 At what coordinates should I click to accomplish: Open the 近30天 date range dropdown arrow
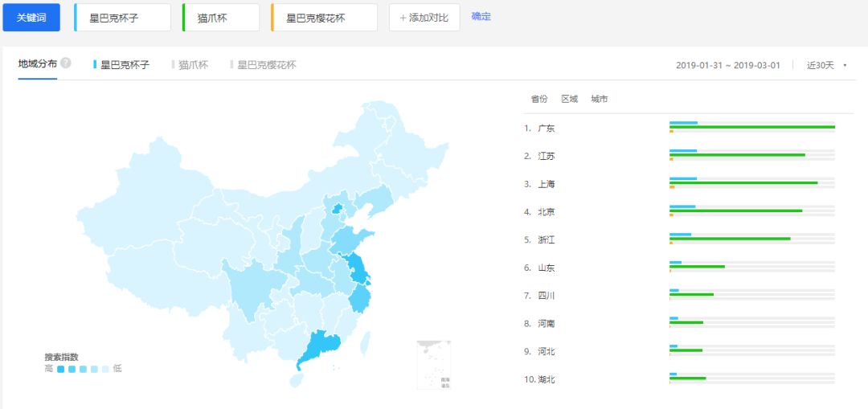845,65
